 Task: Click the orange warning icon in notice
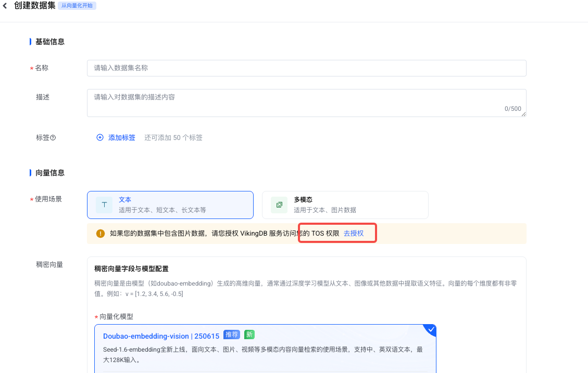click(x=101, y=234)
